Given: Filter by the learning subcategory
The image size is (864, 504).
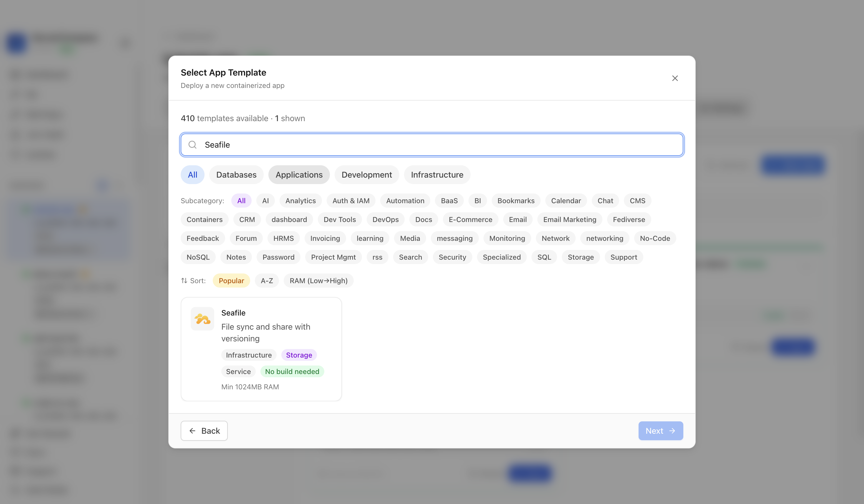Looking at the screenshot, I should coord(370,238).
